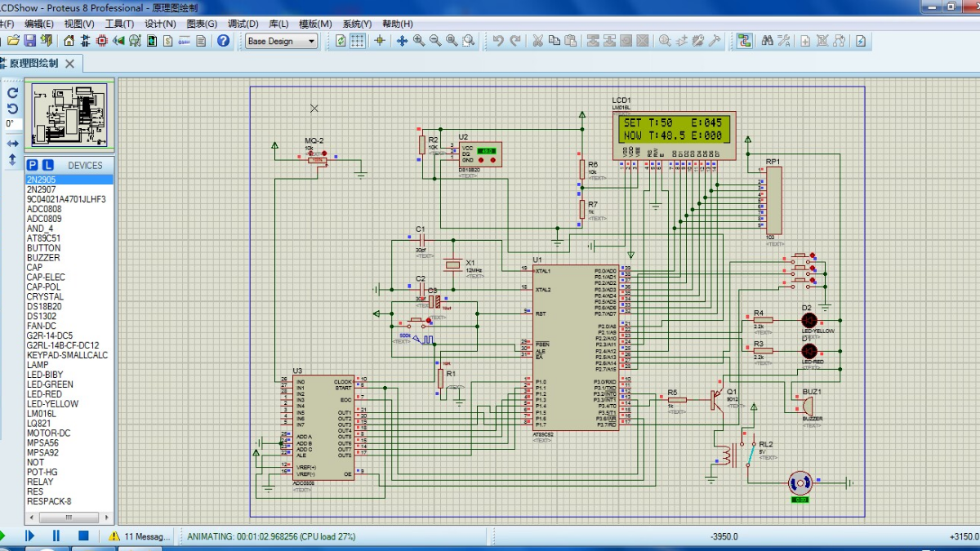Select the 原理图绘制 tab
This screenshot has height=551, width=980.
click(34, 63)
